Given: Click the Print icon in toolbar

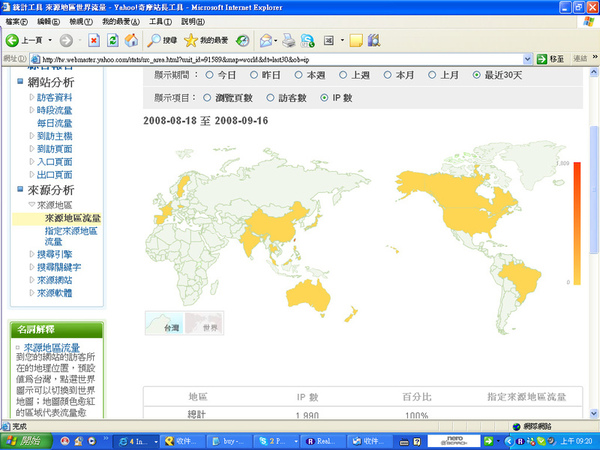Looking at the screenshot, I should [x=289, y=40].
